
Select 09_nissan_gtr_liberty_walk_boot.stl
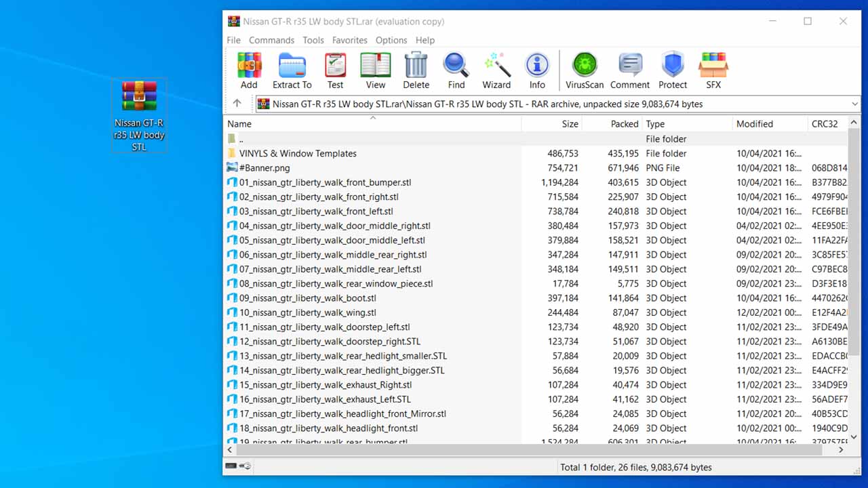[536, 298]
